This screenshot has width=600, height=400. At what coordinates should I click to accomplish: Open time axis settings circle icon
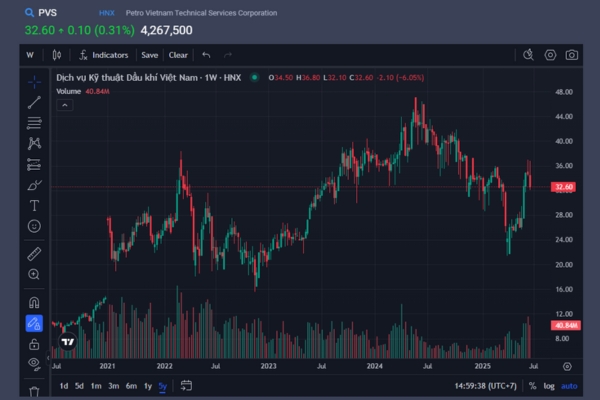(x=567, y=366)
